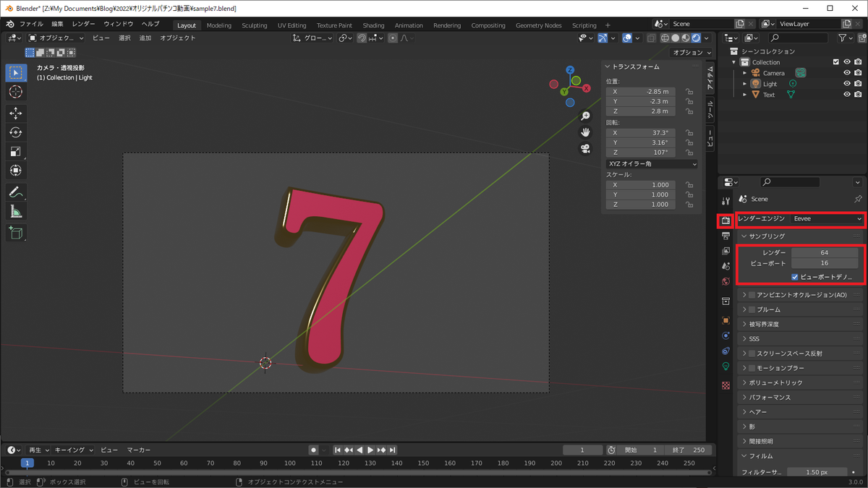Select the Select Box tool
Image resolution: width=868 pixels, height=488 pixels.
16,73
